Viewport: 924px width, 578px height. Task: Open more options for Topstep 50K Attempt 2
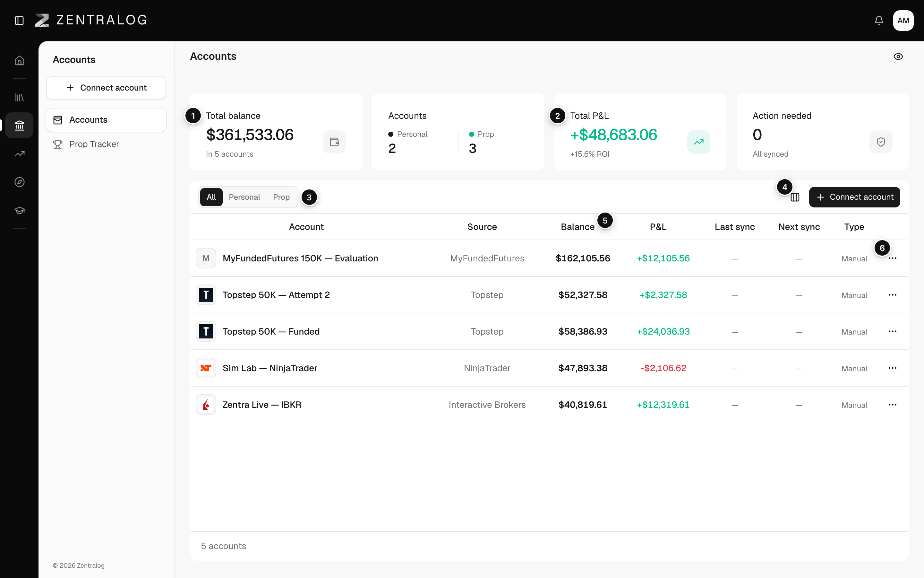[892, 295]
